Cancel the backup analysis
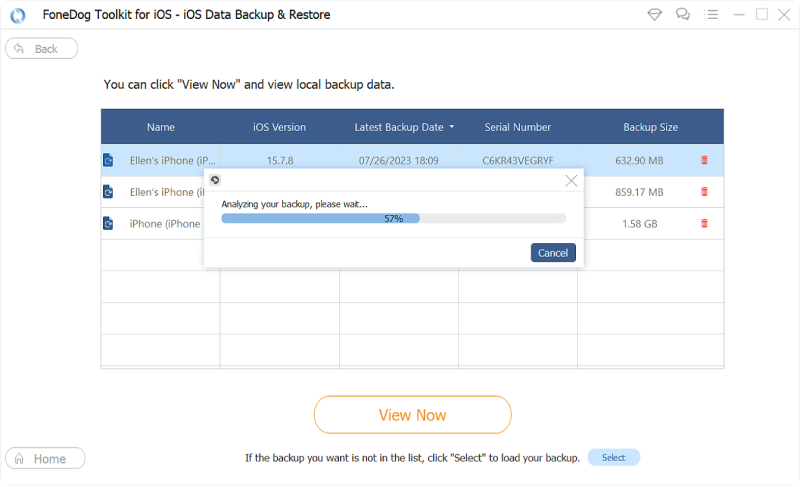 click(x=553, y=253)
